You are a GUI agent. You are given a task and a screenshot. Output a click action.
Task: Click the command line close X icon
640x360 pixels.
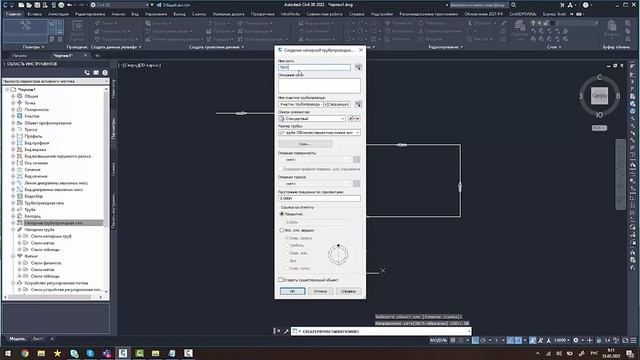(x=279, y=331)
